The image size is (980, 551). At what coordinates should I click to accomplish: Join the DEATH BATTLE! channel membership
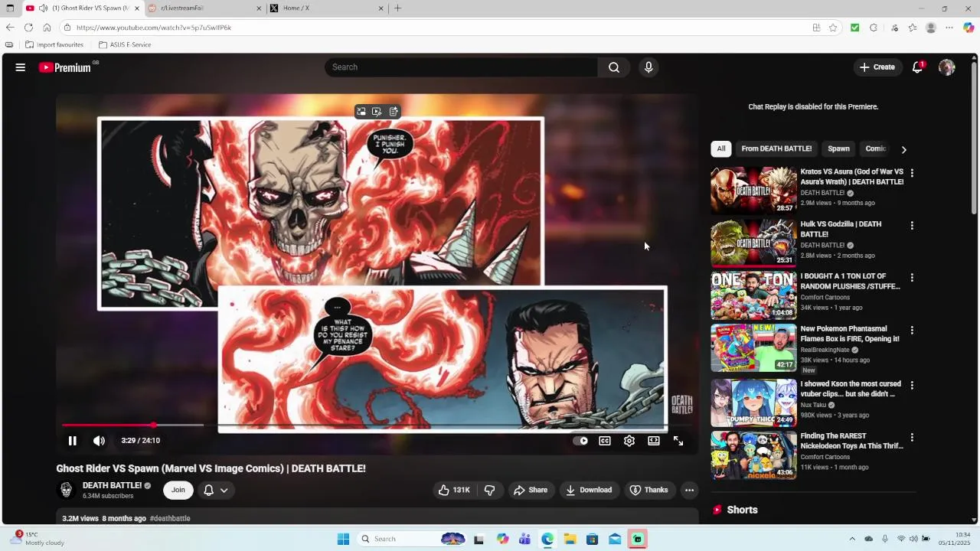[x=178, y=490]
